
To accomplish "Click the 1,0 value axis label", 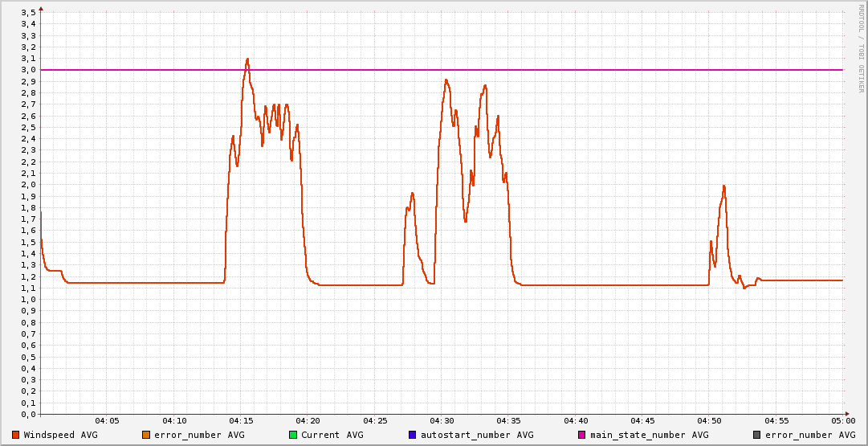I will pyautogui.click(x=30, y=300).
